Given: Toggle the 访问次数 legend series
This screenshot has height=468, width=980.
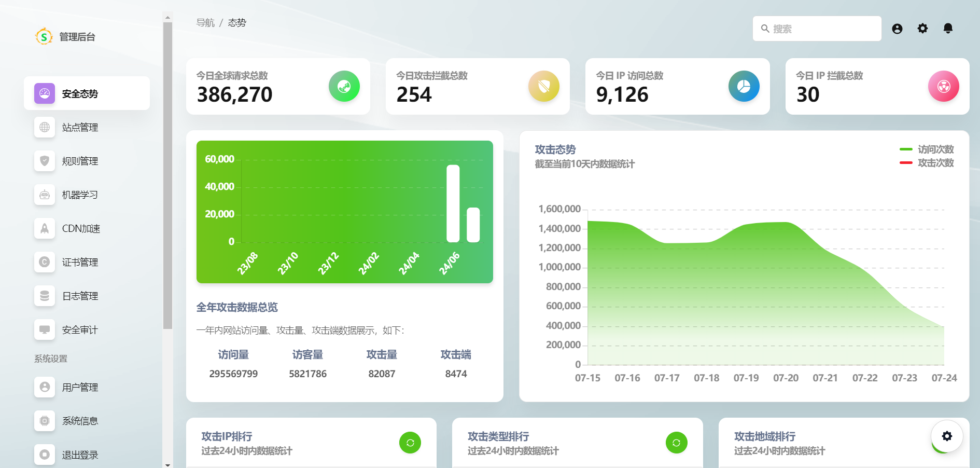Looking at the screenshot, I should pos(927,149).
